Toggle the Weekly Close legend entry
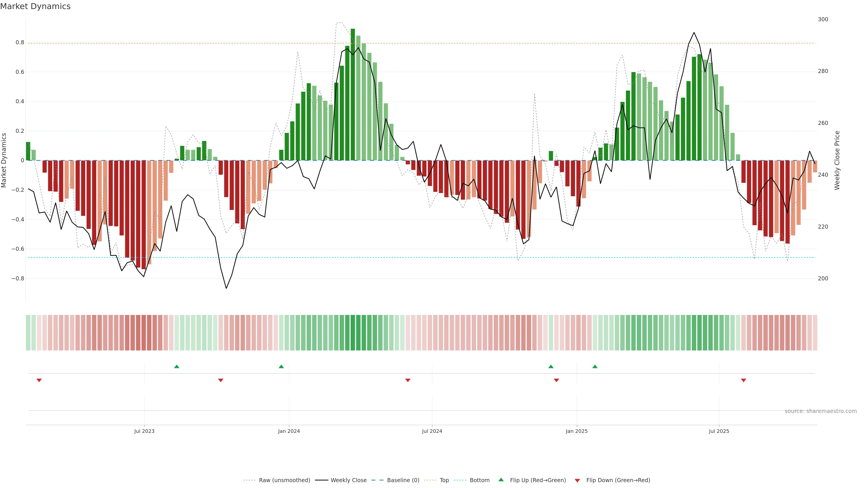Image resolution: width=868 pixels, height=488 pixels. (x=348, y=480)
